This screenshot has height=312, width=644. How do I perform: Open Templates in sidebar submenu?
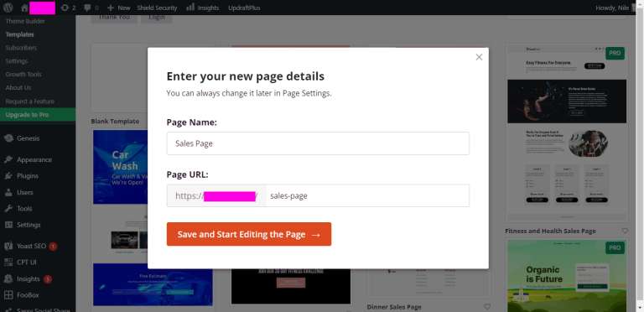click(20, 34)
